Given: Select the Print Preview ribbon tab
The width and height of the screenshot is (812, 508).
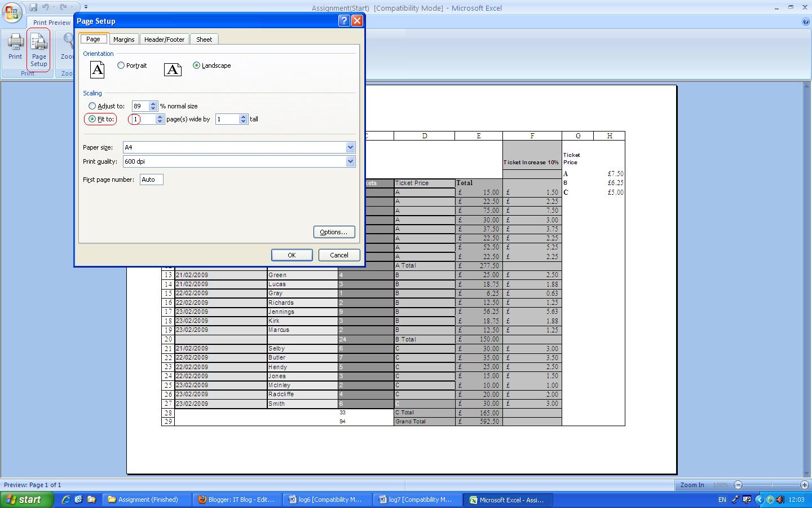Looking at the screenshot, I should point(51,23).
